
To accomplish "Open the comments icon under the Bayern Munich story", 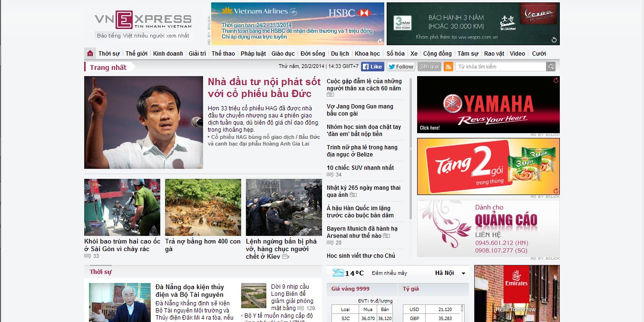I will (x=330, y=243).
